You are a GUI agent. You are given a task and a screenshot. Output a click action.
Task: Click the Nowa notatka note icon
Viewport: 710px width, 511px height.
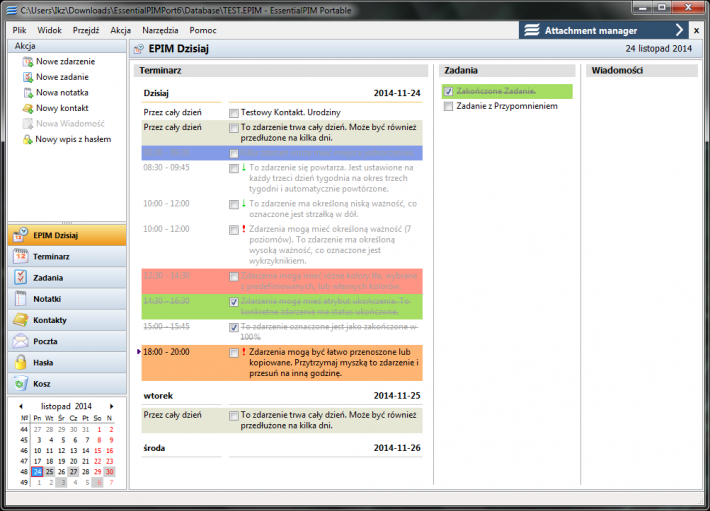point(28,93)
